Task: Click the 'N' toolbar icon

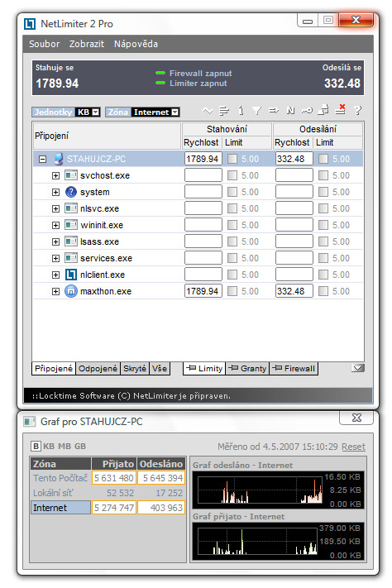Action: (x=290, y=111)
